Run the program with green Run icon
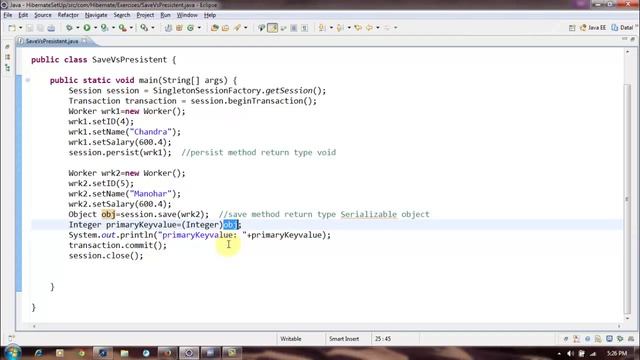Viewport: 640px width, 360px height. [87, 28]
